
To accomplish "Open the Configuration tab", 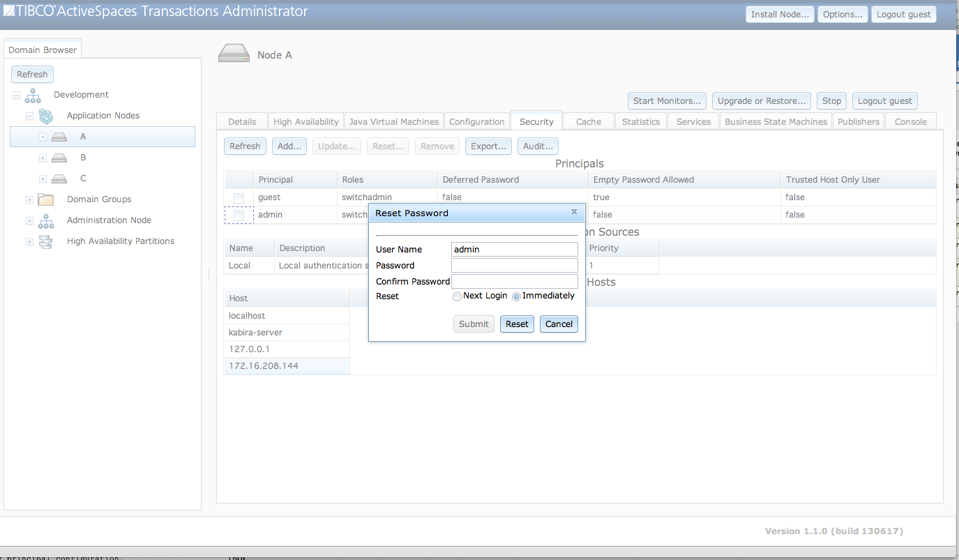I will [x=476, y=121].
